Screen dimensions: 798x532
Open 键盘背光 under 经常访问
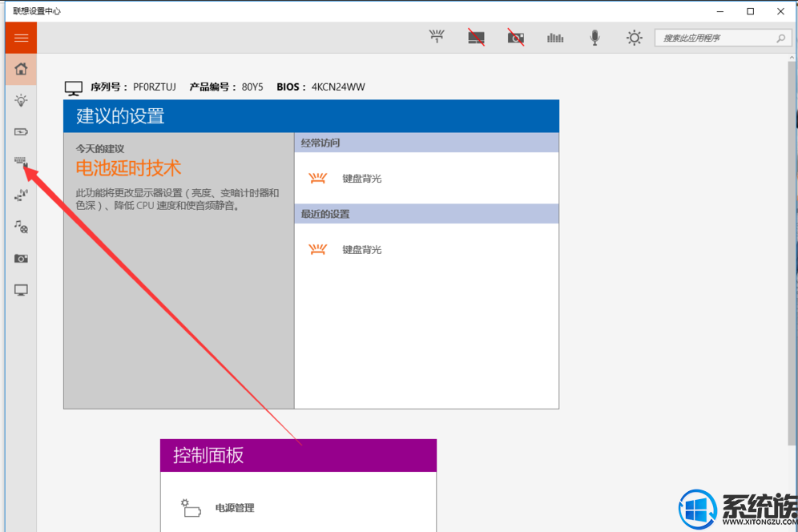click(x=362, y=179)
